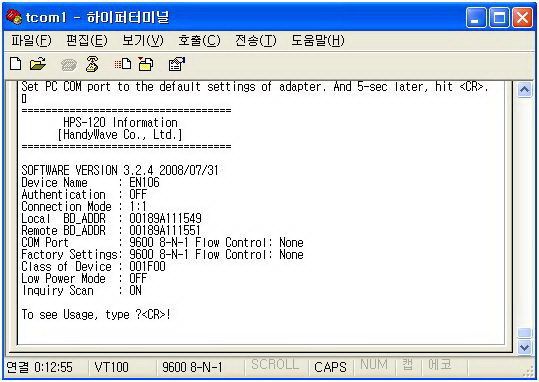Click the scroll up arrow of terminal scrollbar
Viewport: 539px width, 382px height.
point(525,90)
